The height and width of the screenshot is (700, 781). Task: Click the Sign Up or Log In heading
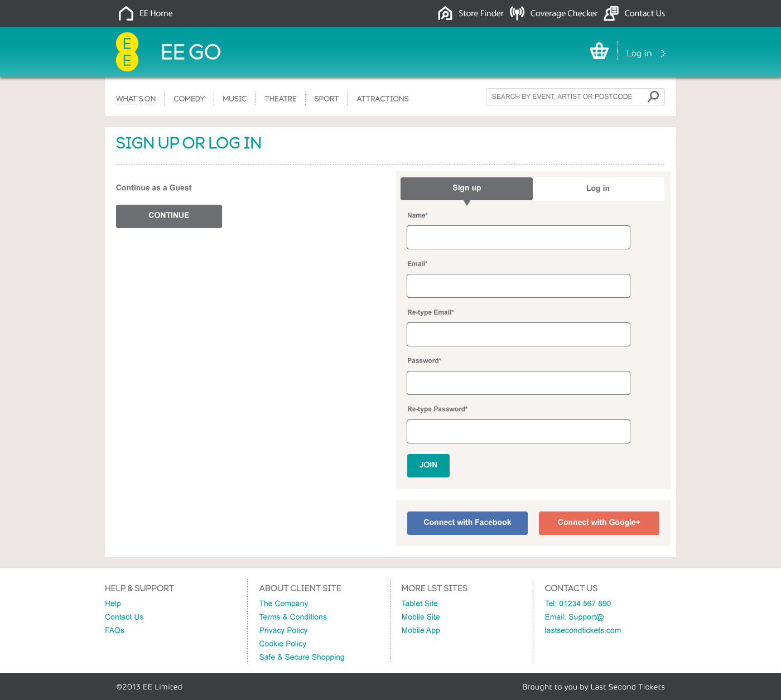coord(189,143)
